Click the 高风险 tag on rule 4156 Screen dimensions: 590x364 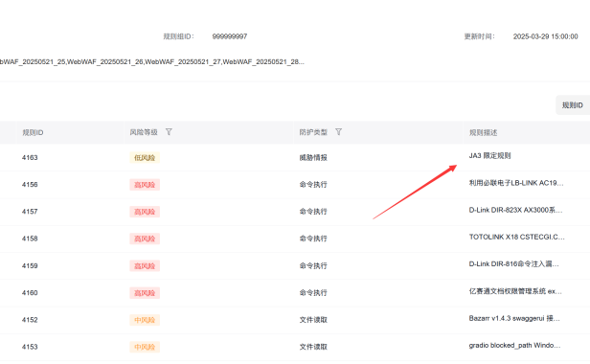pyautogui.click(x=145, y=185)
